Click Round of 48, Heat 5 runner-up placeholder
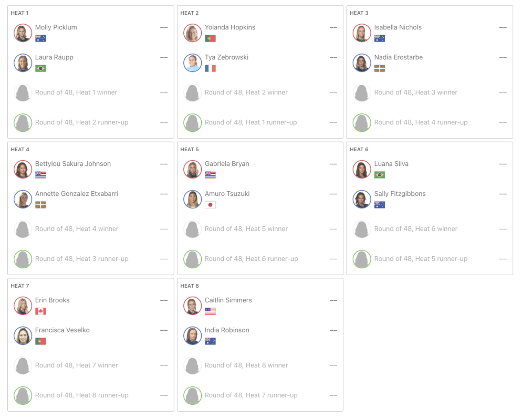This screenshot has height=420, width=522. coord(421,259)
